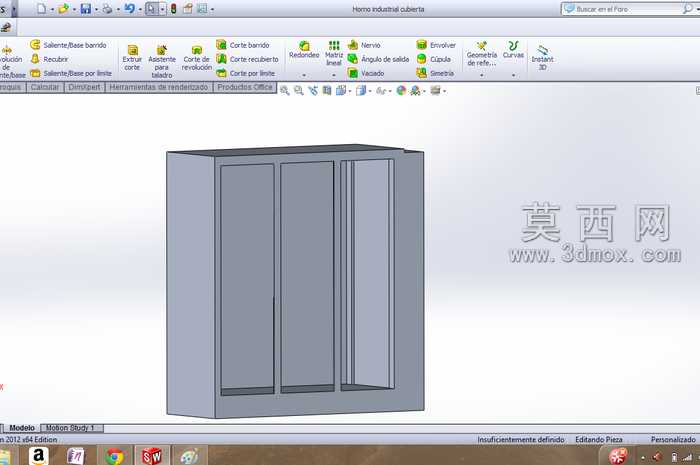Click into Buscar en el Foro search field
The width and height of the screenshot is (700, 465).
pyautogui.click(x=627, y=9)
